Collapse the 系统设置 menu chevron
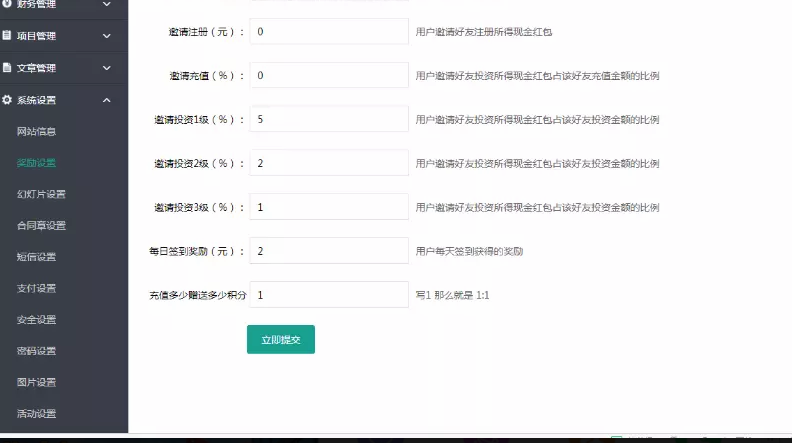 click(107, 100)
